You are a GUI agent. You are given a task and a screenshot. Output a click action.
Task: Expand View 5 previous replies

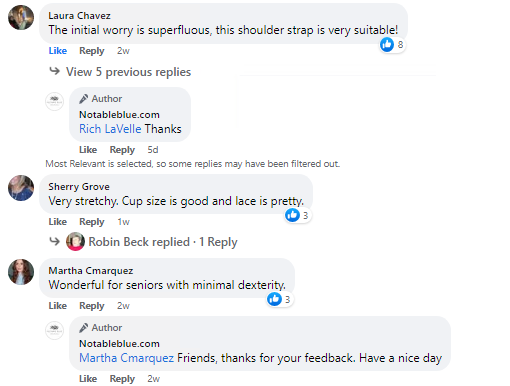pyautogui.click(x=128, y=72)
